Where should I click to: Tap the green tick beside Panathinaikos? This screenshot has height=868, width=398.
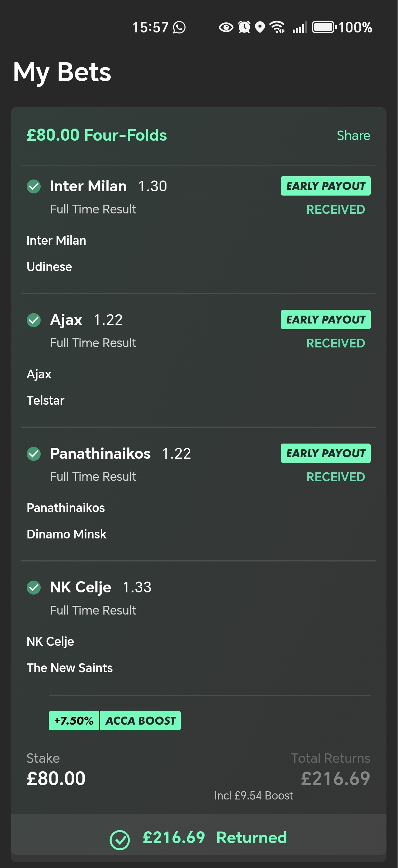pyautogui.click(x=34, y=454)
